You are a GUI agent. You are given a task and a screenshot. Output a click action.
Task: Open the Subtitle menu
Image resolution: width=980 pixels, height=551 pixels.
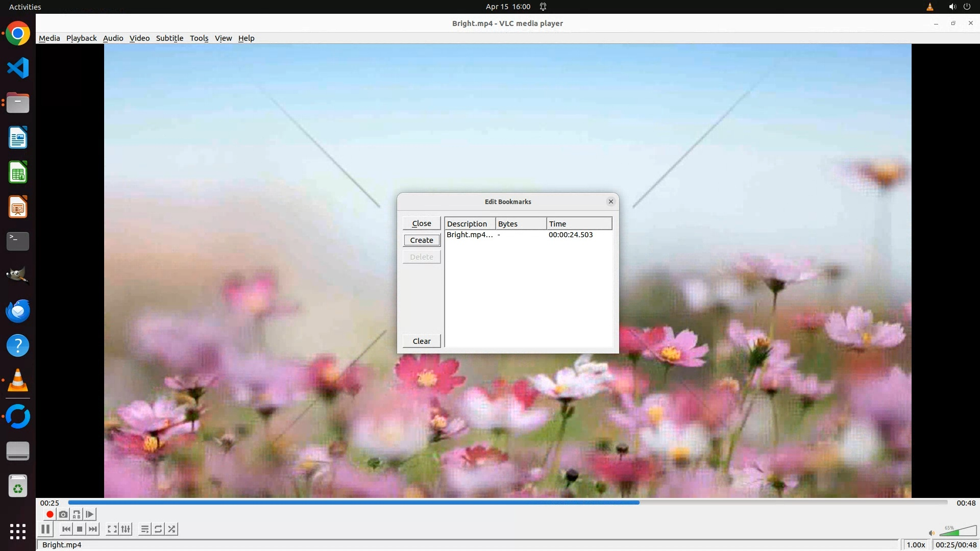169,38
